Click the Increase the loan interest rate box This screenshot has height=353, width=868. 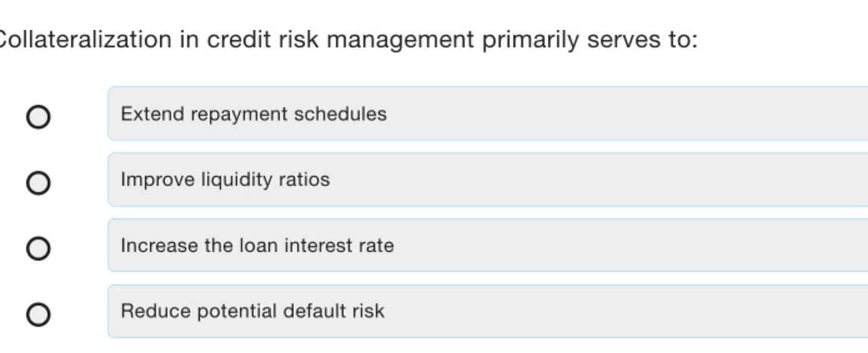[488, 245]
